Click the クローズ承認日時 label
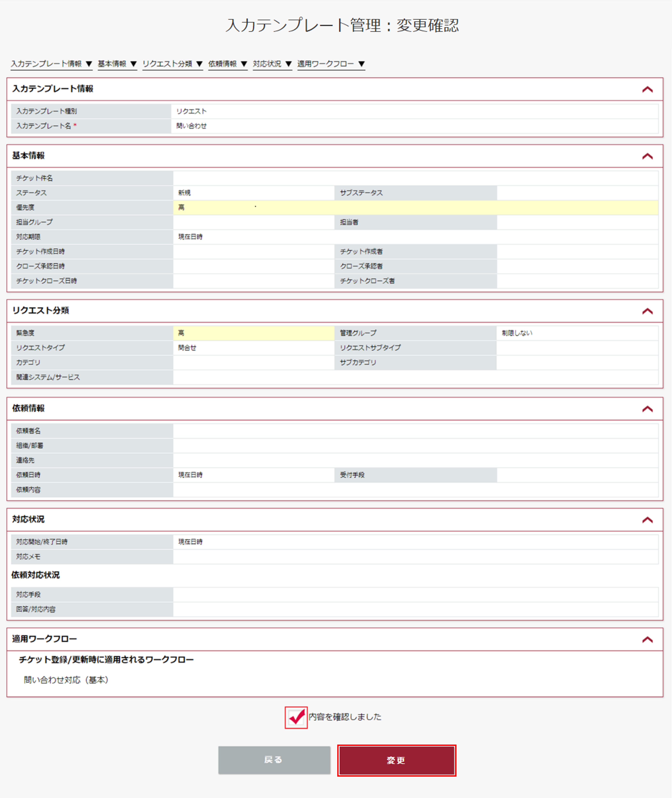672x798 pixels. tap(40, 266)
